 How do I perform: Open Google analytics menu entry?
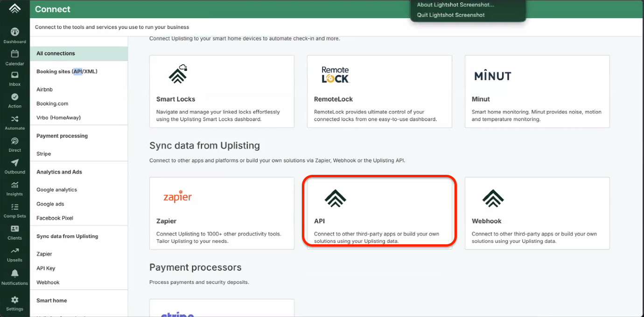coord(56,190)
